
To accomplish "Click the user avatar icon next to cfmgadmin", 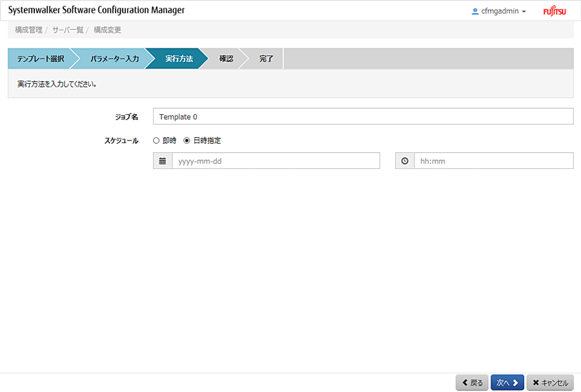I will point(476,11).
